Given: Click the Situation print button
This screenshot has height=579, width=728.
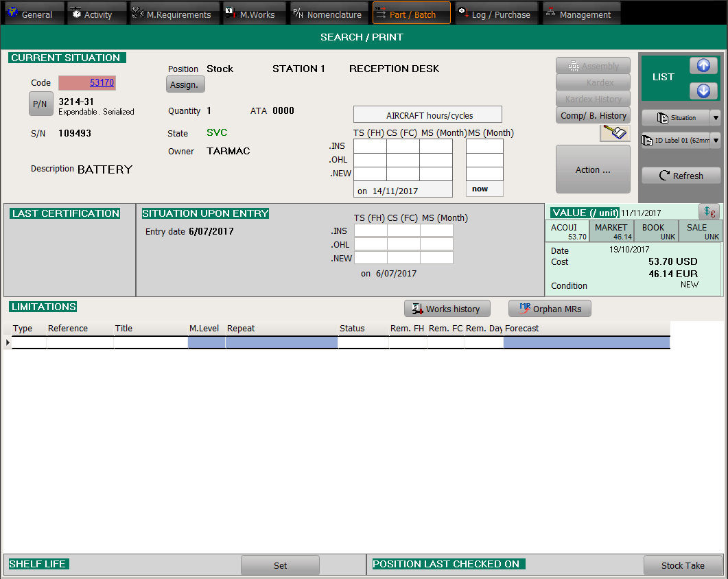Looking at the screenshot, I should pyautogui.click(x=676, y=118).
